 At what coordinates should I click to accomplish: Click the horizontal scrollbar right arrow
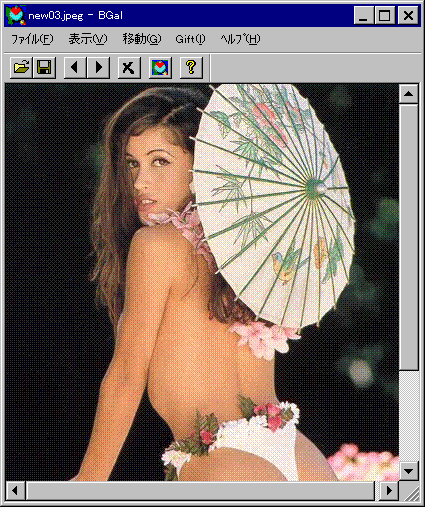pyautogui.click(x=389, y=490)
